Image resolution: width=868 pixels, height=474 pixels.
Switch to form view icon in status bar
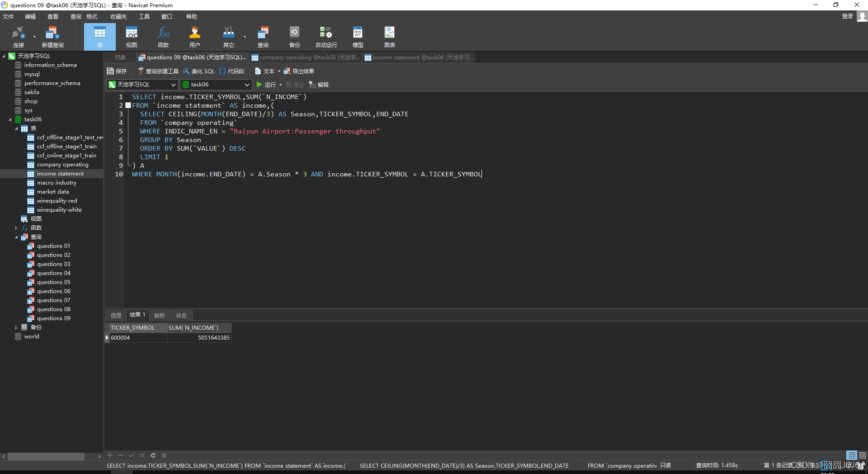[863, 455]
